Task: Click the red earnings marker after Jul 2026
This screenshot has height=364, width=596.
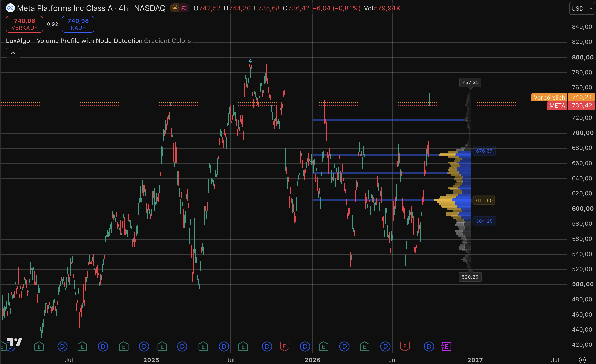Action: [405, 346]
